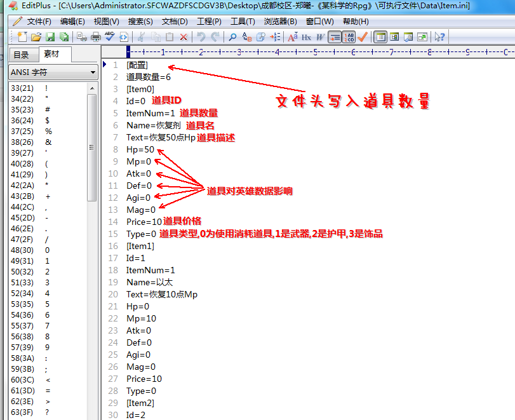This screenshot has height=420, width=515.
Task: Select the 33(21) ! character row
Action: coord(48,88)
